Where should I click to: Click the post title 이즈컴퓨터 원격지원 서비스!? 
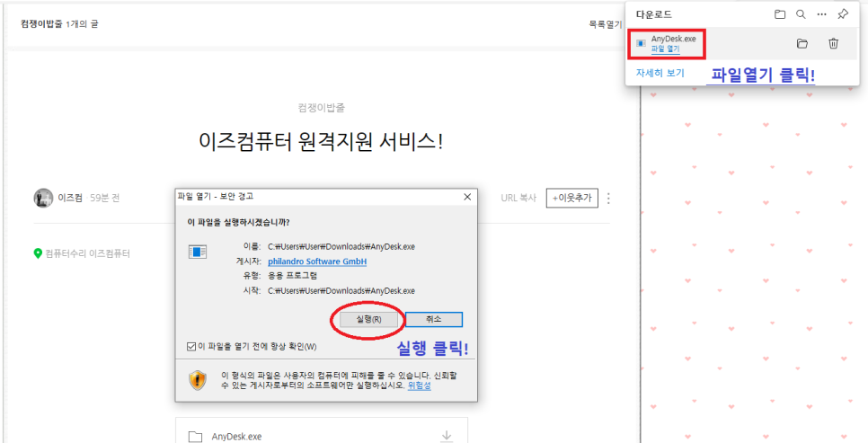click(321, 142)
